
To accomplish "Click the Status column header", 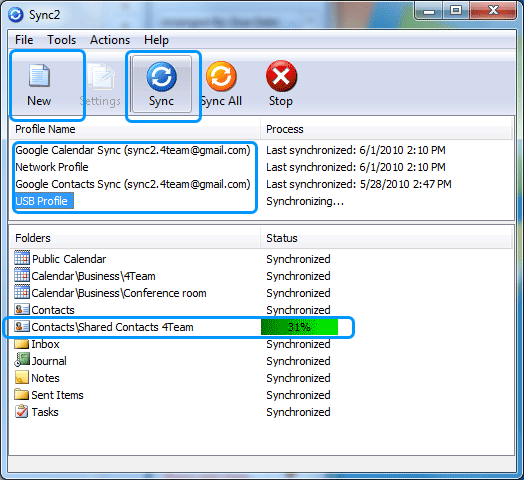I will coord(282,238).
